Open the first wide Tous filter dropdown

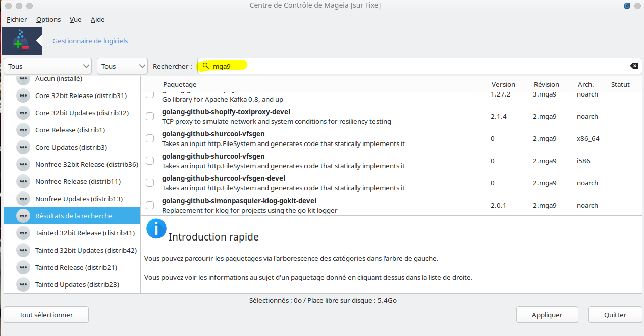pos(48,66)
